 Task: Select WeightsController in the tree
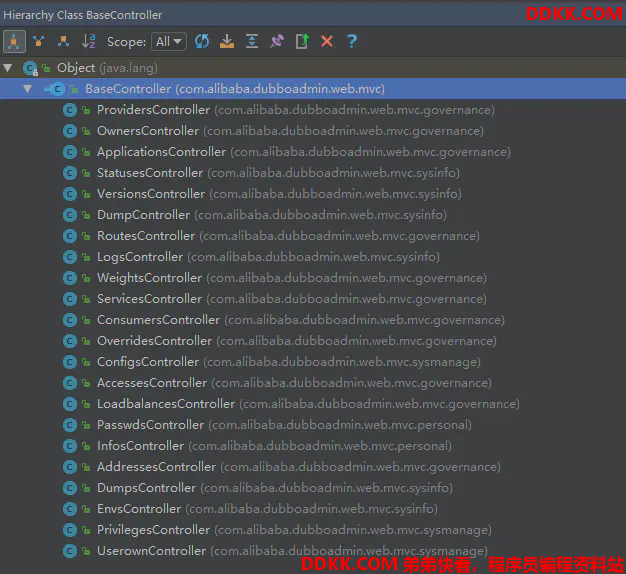point(313,278)
